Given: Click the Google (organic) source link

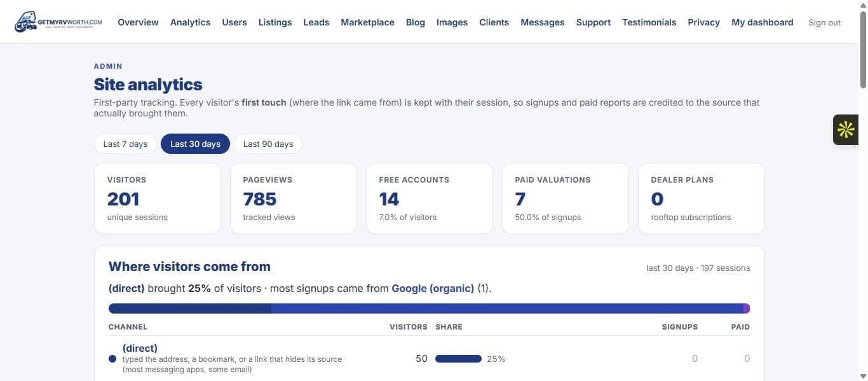Looking at the screenshot, I should (x=433, y=288).
